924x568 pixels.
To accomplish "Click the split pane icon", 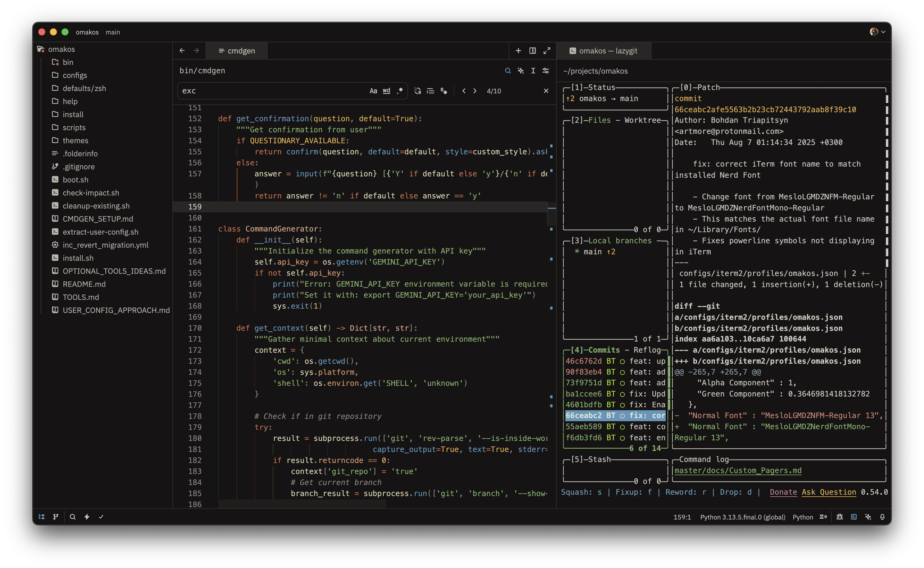I will 533,51.
